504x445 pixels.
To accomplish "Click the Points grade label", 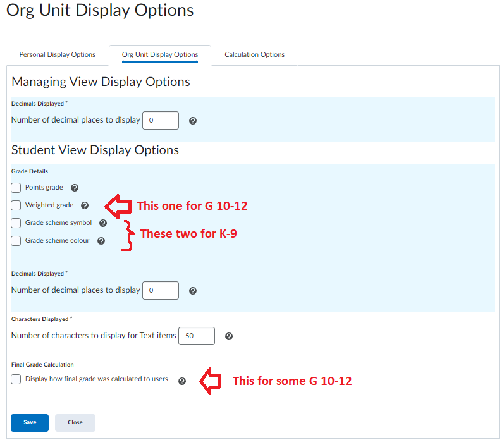I will (44, 187).
